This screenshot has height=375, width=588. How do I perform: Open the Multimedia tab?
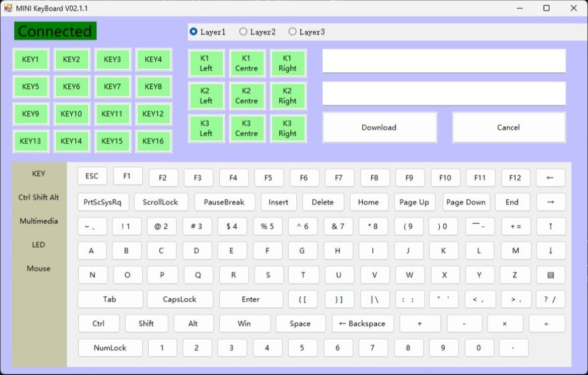(39, 221)
